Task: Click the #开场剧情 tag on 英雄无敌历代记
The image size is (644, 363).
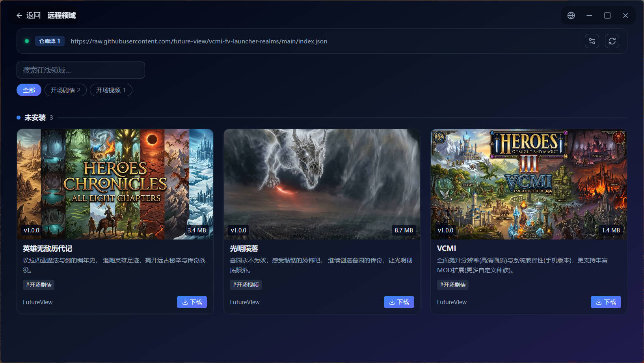Action: pyautogui.click(x=39, y=285)
